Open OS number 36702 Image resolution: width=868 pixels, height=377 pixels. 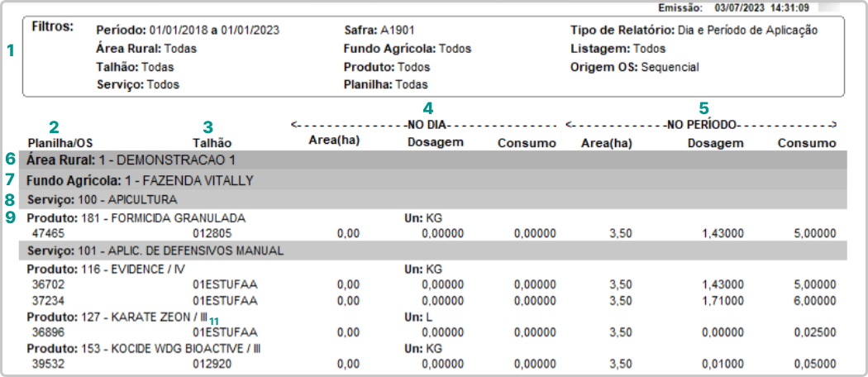(x=47, y=285)
